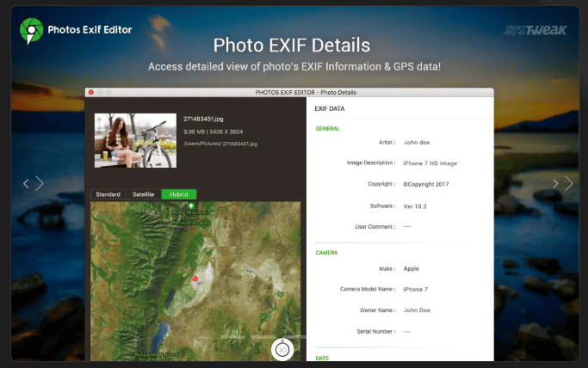Click Software value Ver.10.2
Image resolution: width=588 pixels, height=368 pixels.
[x=415, y=206]
